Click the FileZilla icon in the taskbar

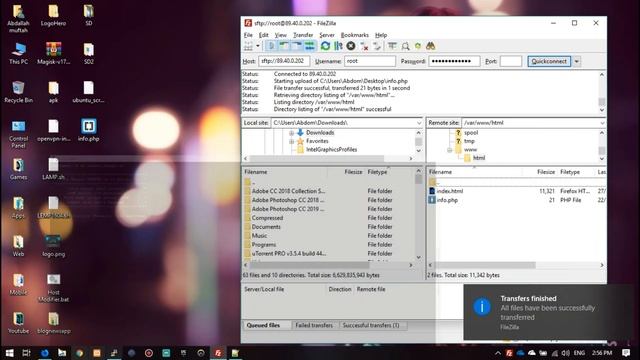click(218, 353)
